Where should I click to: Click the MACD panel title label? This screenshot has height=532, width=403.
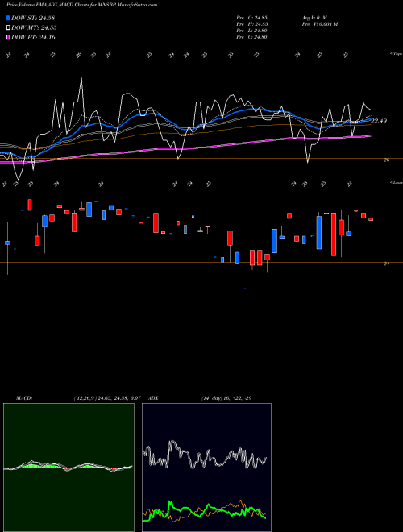click(x=23, y=398)
